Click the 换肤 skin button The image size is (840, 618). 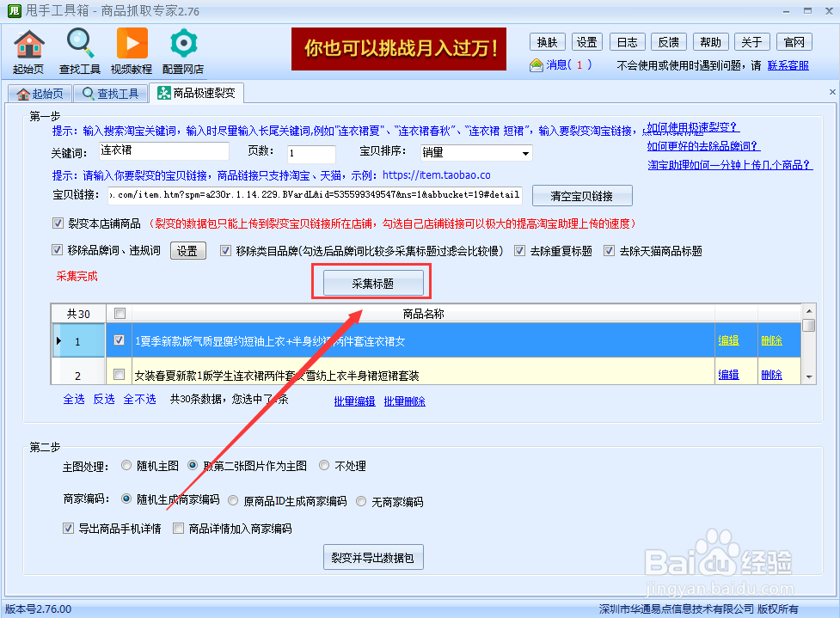pos(548,41)
